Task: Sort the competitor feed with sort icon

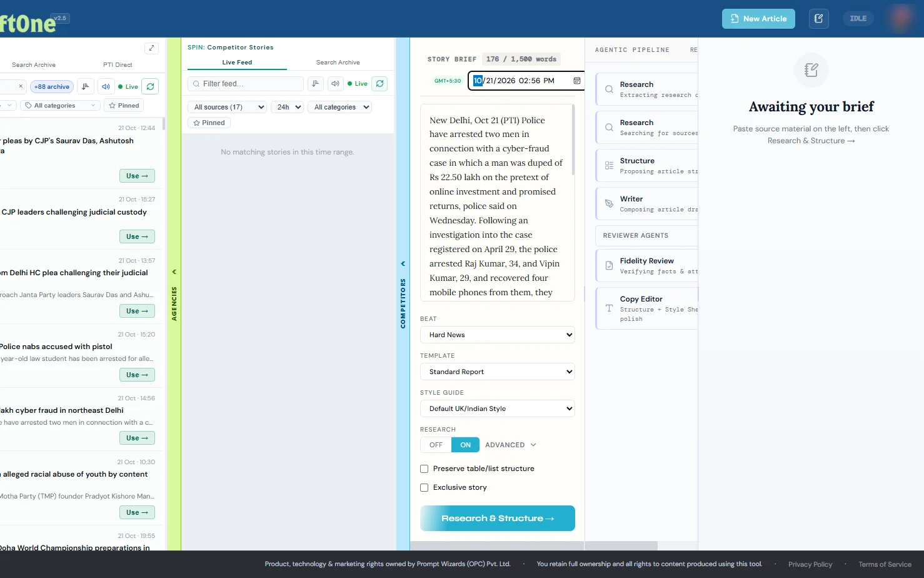Action: click(x=316, y=84)
